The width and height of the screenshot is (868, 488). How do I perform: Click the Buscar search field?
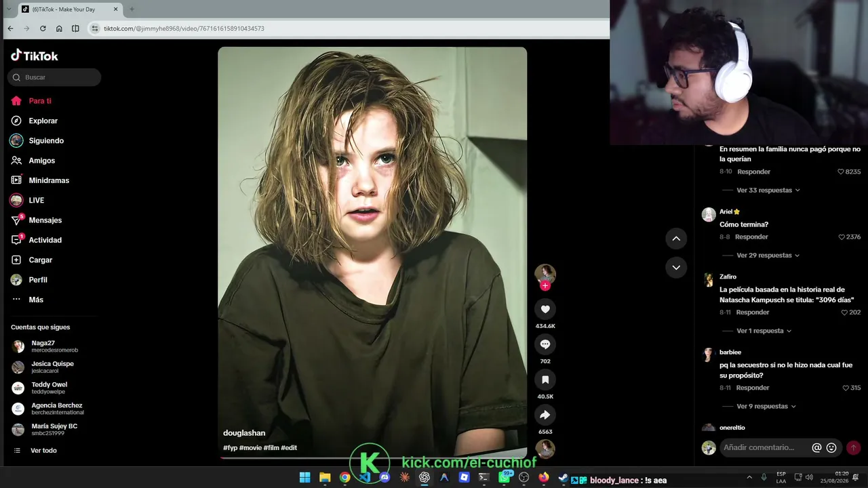tap(54, 77)
